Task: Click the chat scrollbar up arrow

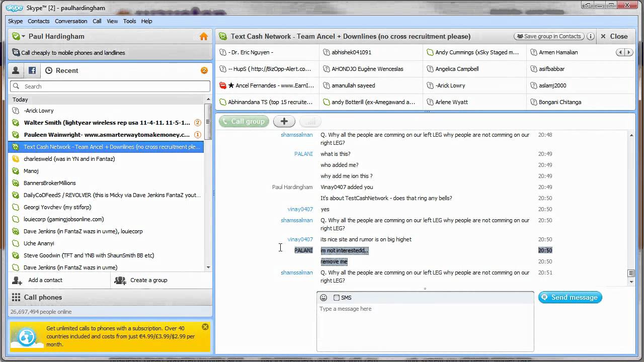Action: tap(632, 135)
